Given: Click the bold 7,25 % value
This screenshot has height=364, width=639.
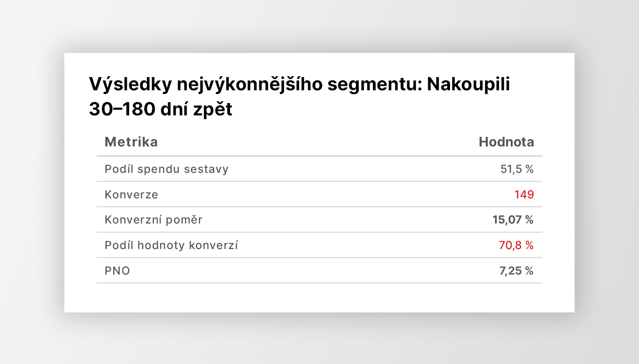Looking at the screenshot, I should 516,271.
